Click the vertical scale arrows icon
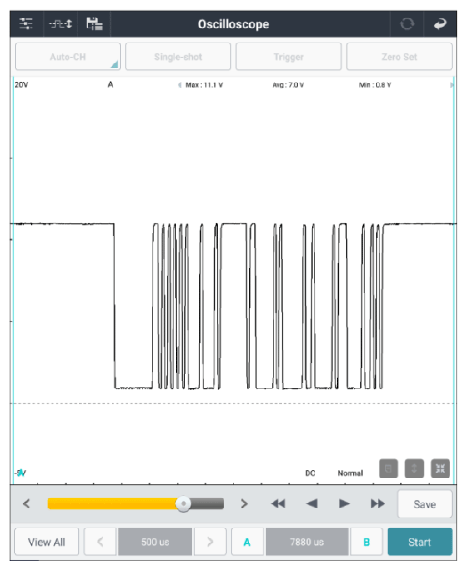 point(414,468)
